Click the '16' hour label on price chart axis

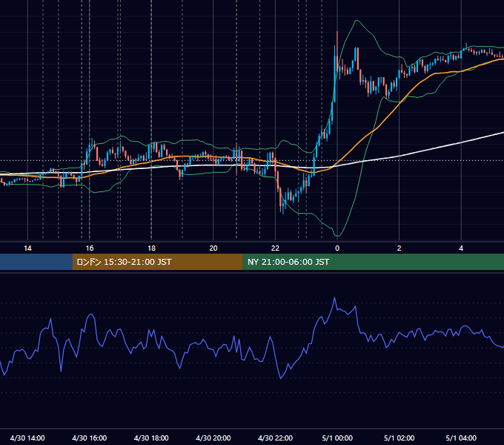click(90, 248)
